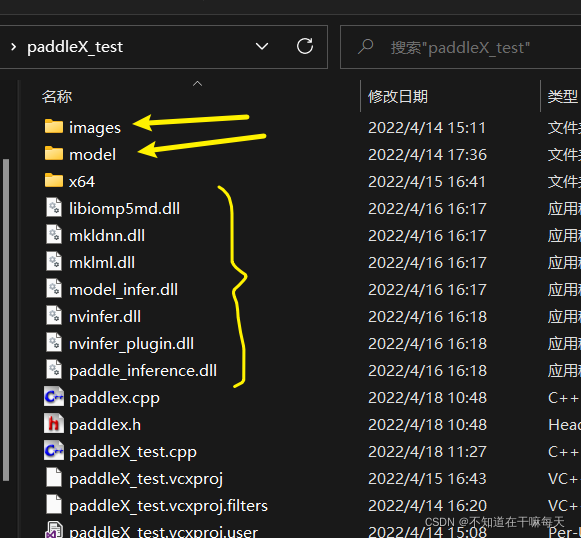This screenshot has height=538, width=581.
Task: Select the mklml.dll file name
Action: pos(102,263)
